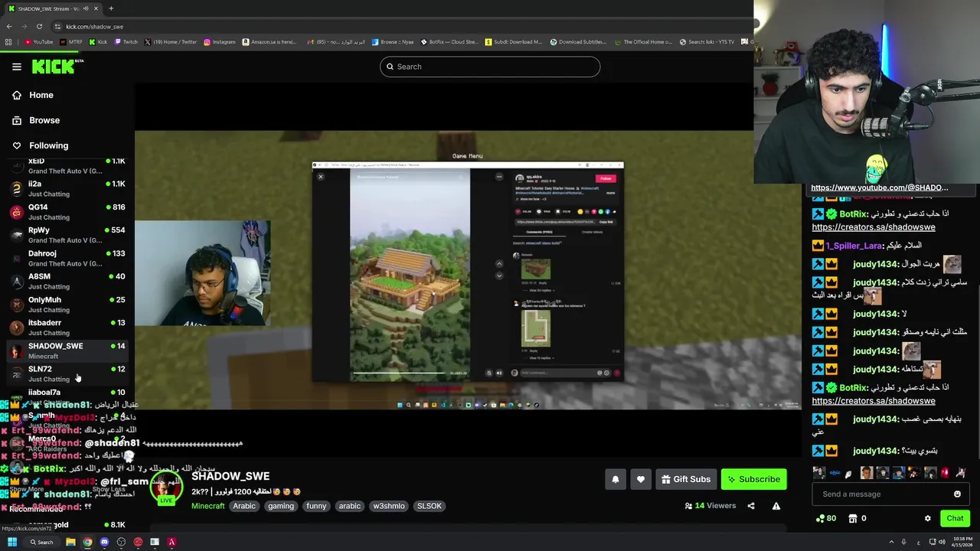Open the QG14 channel in Following list

pos(67,212)
